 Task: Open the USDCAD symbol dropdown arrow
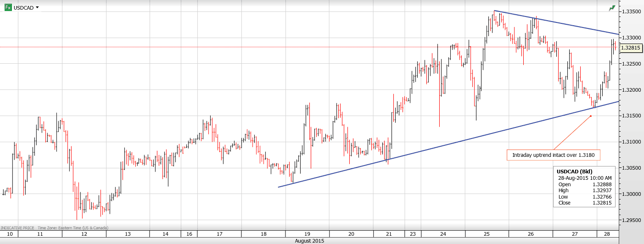tap(37, 7)
